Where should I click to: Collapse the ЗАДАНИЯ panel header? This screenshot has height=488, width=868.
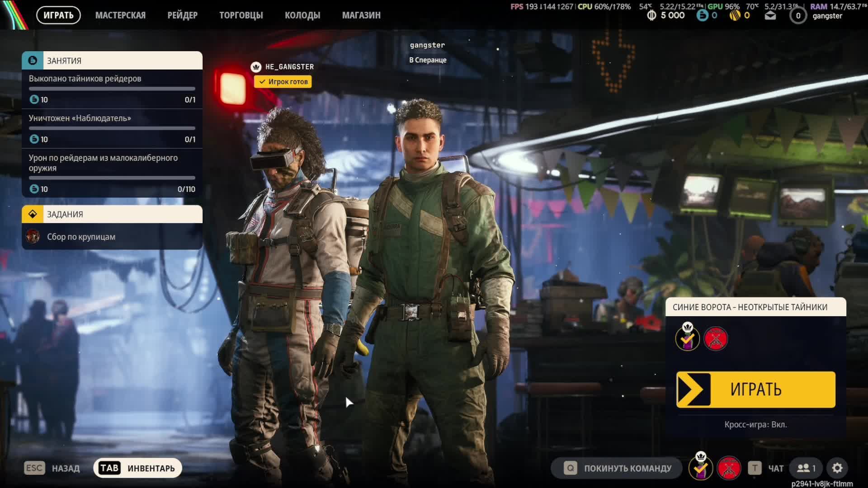(x=112, y=214)
